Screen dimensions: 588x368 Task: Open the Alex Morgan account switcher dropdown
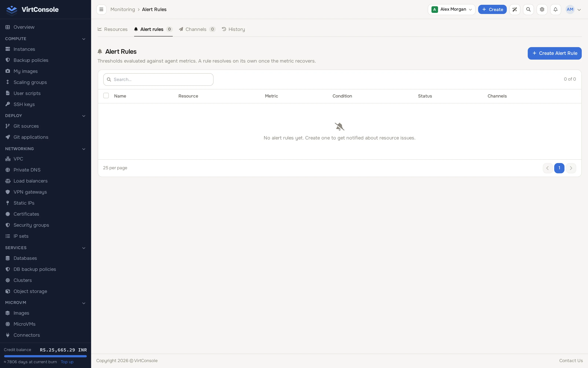(451, 10)
